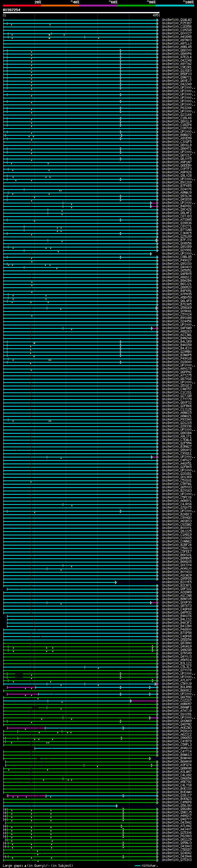Open hit UniRef100_P25387
Viewport: 197px width, 868px height.
(x=177, y=23)
